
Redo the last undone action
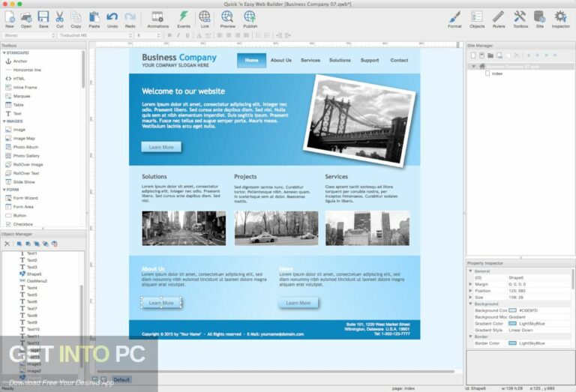[130, 19]
